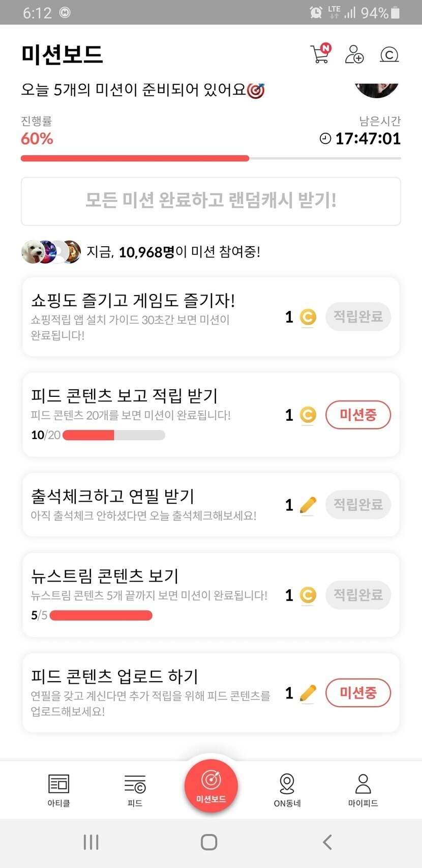Select the 미션보드 center tab button

[211, 786]
